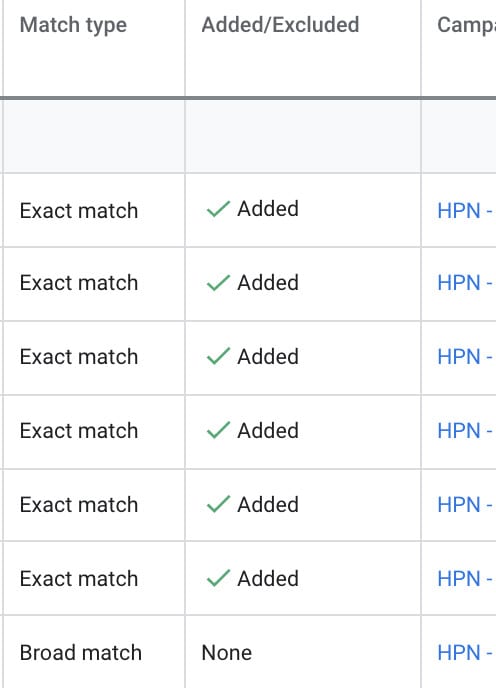The image size is (496, 688).
Task: Open the HPN campaign link in third row
Action: click(x=465, y=356)
